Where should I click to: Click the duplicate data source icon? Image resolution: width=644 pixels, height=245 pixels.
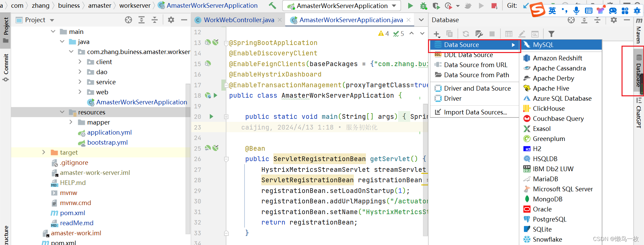click(449, 34)
